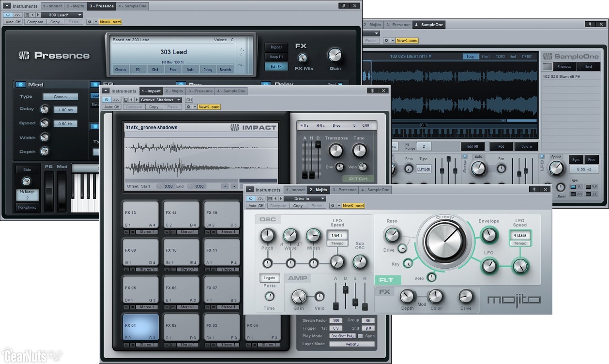Switch to 2 - Mojito tab in Impact window
This screenshot has width=609, height=364.
[174, 91]
